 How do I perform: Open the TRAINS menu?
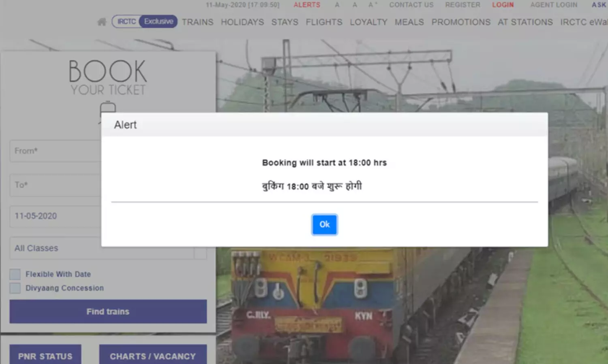click(197, 22)
